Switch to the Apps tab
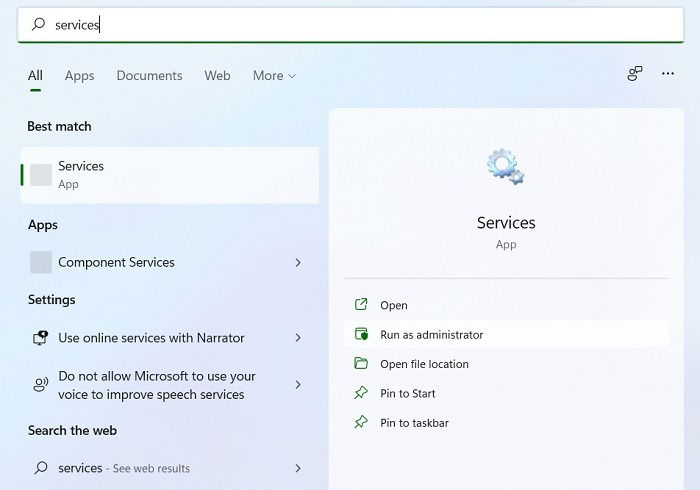The image size is (700, 490). [79, 76]
